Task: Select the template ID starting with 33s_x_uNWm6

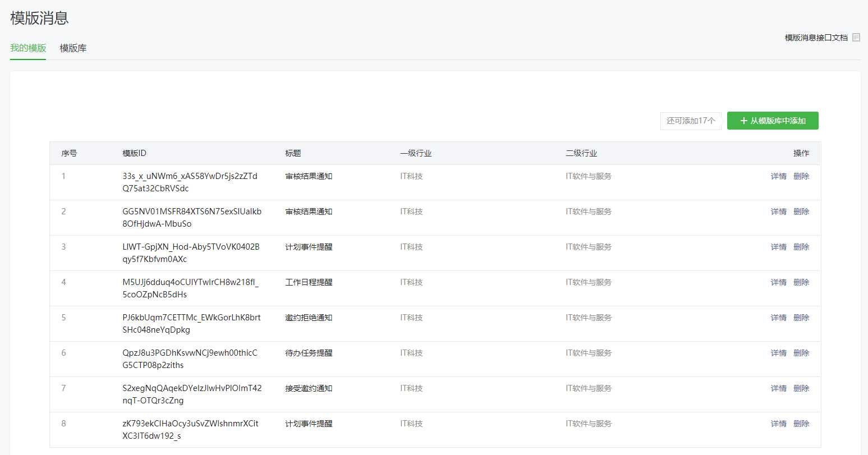Action: (190, 182)
